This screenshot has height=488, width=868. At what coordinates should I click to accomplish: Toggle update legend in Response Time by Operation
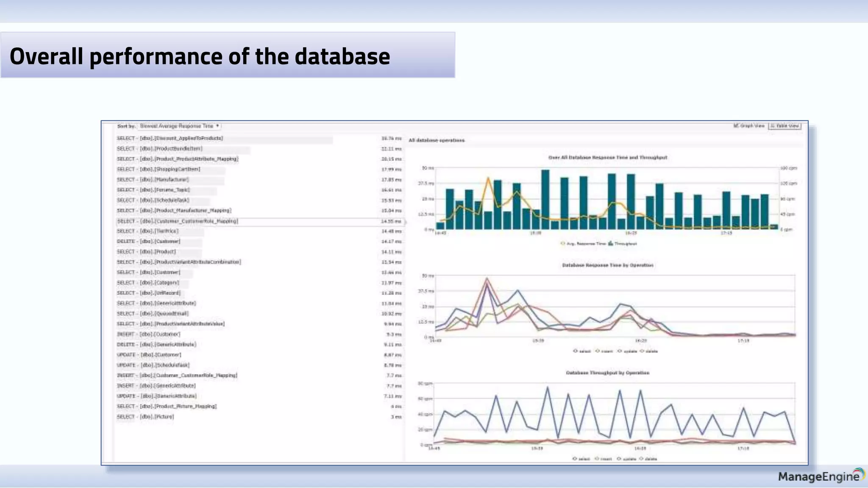(627, 351)
